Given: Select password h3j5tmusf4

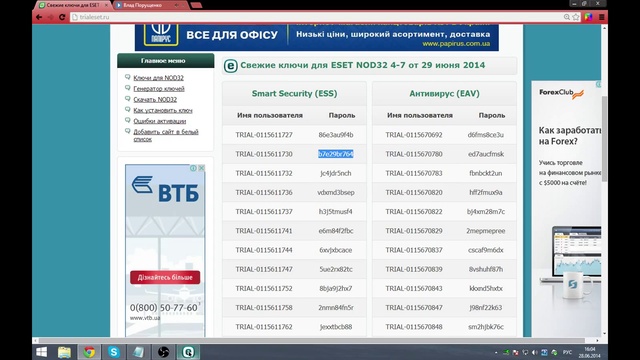Looking at the screenshot, I should 336,211.
